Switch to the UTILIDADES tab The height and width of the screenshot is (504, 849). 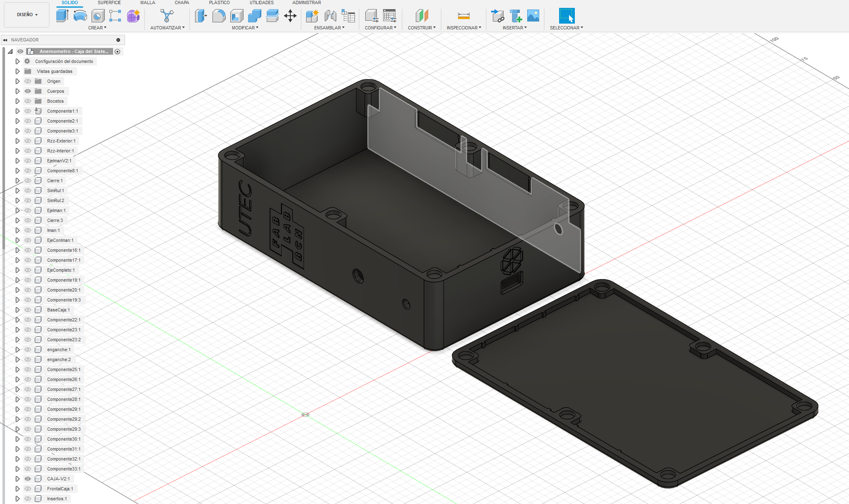[262, 2]
